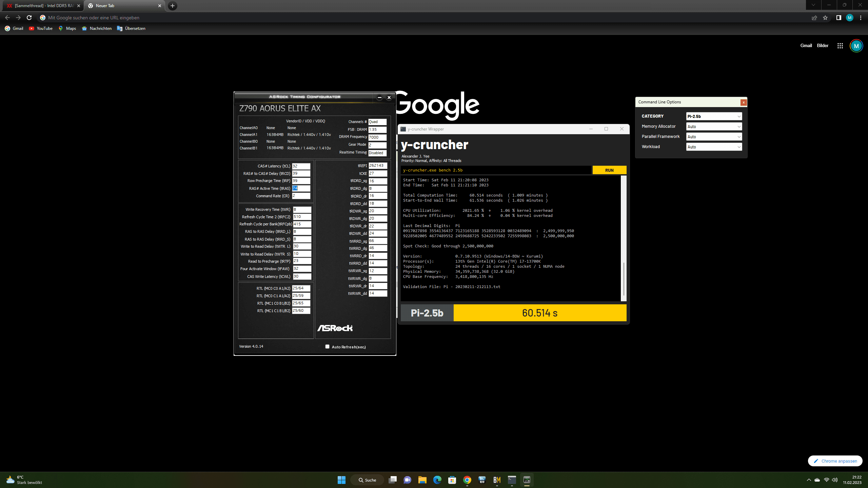Open the weather widget on taskbar
Viewport: 868px width, 488px height.
[24, 480]
